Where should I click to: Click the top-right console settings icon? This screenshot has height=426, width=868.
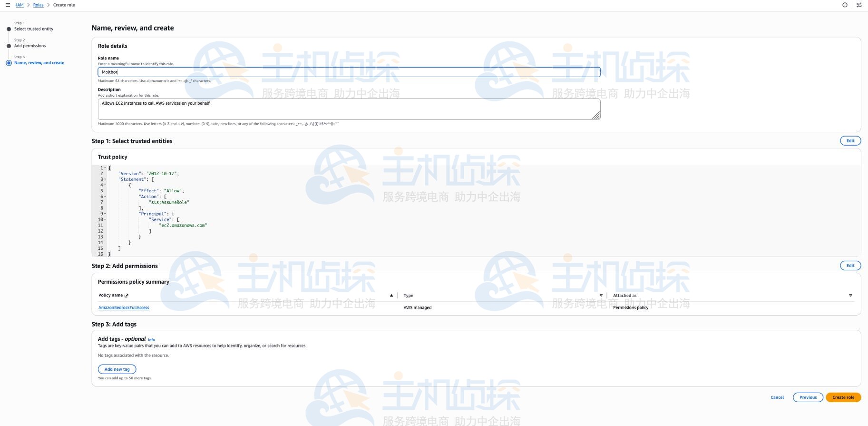coord(859,5)
